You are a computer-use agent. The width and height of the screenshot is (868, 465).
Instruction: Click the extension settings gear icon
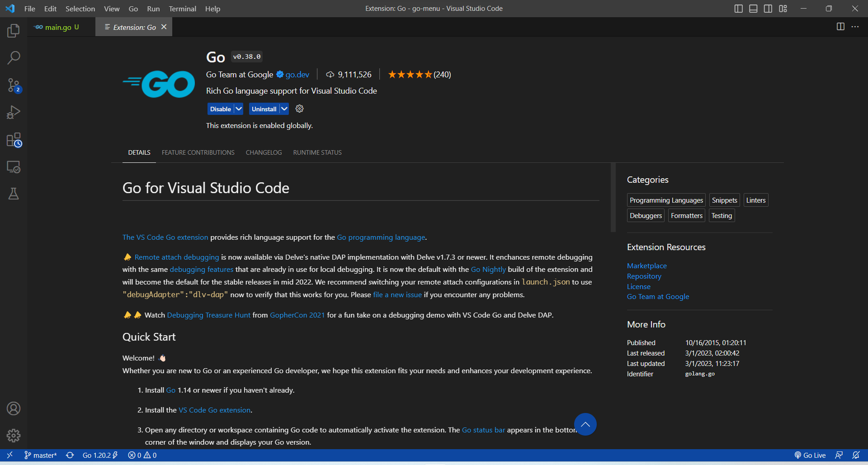coord(299,109)
